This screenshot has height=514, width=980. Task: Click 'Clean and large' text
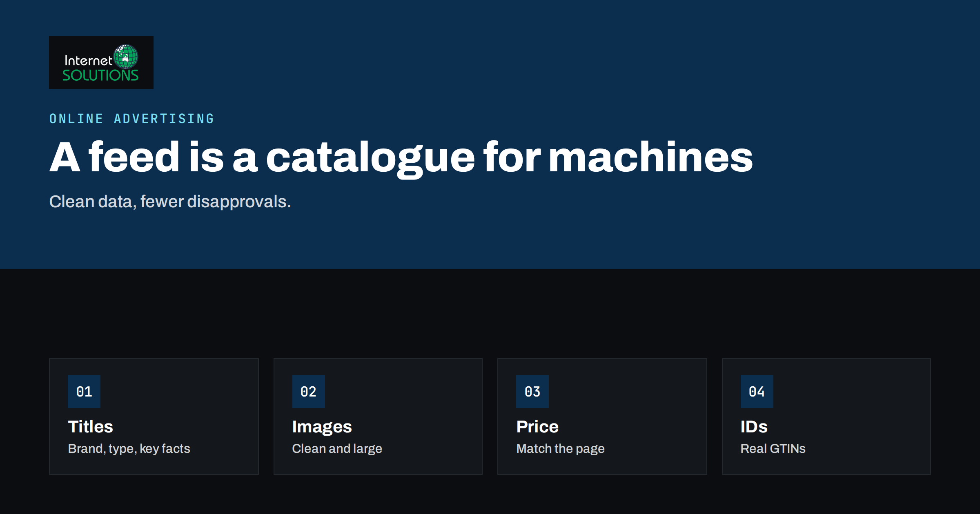(x=337, y=449)
